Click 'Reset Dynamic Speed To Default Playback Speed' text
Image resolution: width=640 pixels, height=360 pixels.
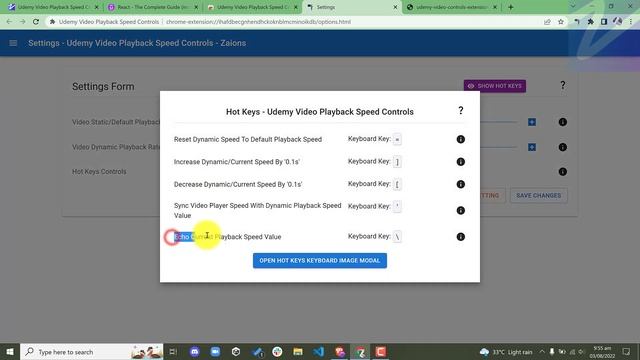(x=248, y=139)
